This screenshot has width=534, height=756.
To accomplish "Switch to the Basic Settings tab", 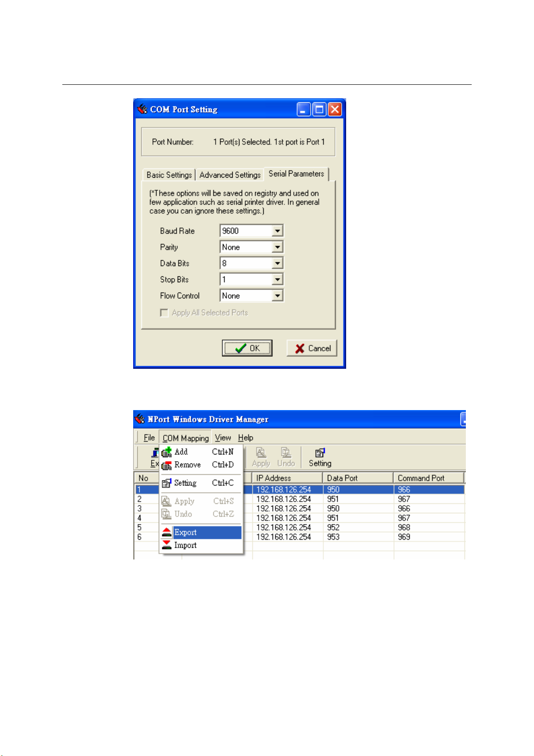I will coord(169,175).
